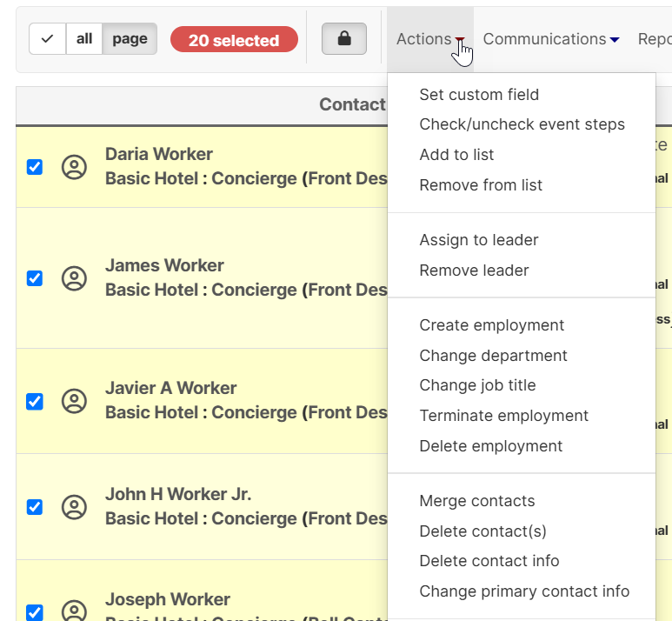Image resolution: width=672 pixels, height=621 pixels.
Task: Open John H Worker Jr. contact name
Action: click(x=178, y=494)
